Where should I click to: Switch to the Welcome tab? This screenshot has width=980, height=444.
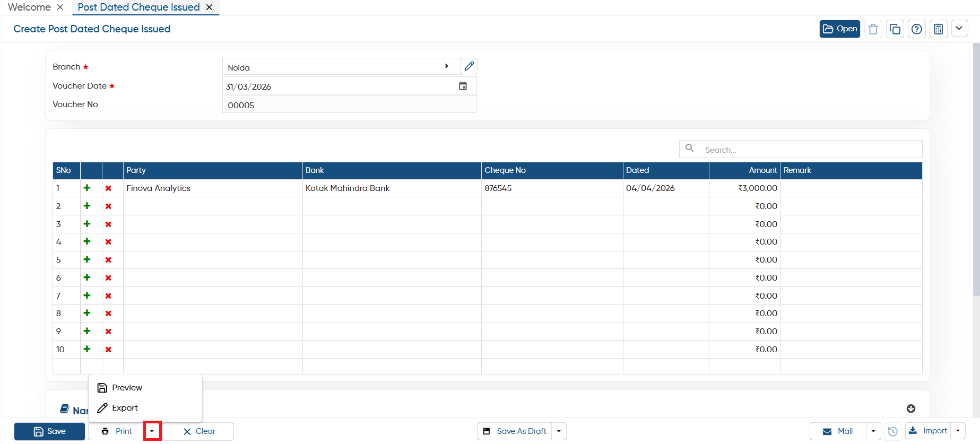coord(29,7)
